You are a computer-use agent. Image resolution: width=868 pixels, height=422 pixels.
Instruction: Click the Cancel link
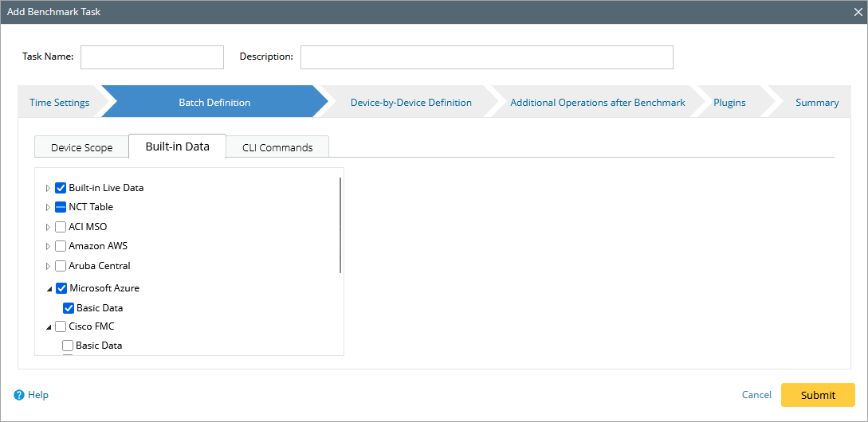[756, 395]
